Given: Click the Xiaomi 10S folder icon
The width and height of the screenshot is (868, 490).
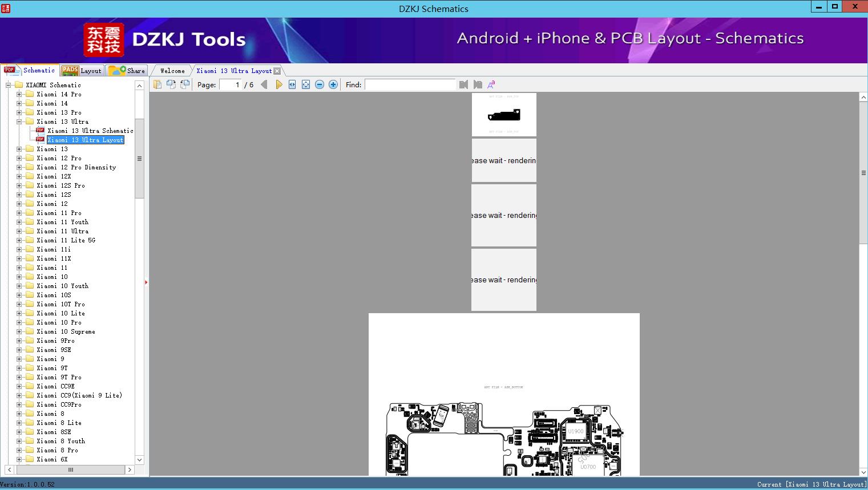Looking at the screenshot, I should [x=30, y=295].
